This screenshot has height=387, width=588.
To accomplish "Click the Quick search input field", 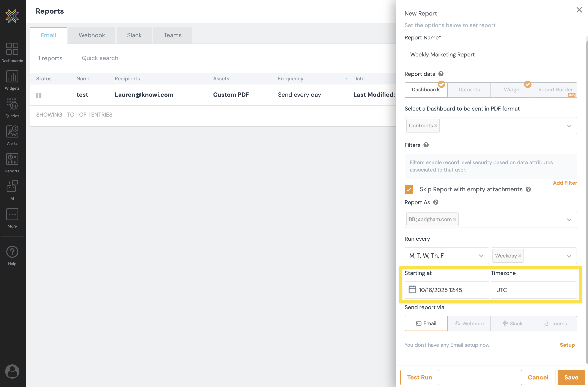I will point(132,58).
